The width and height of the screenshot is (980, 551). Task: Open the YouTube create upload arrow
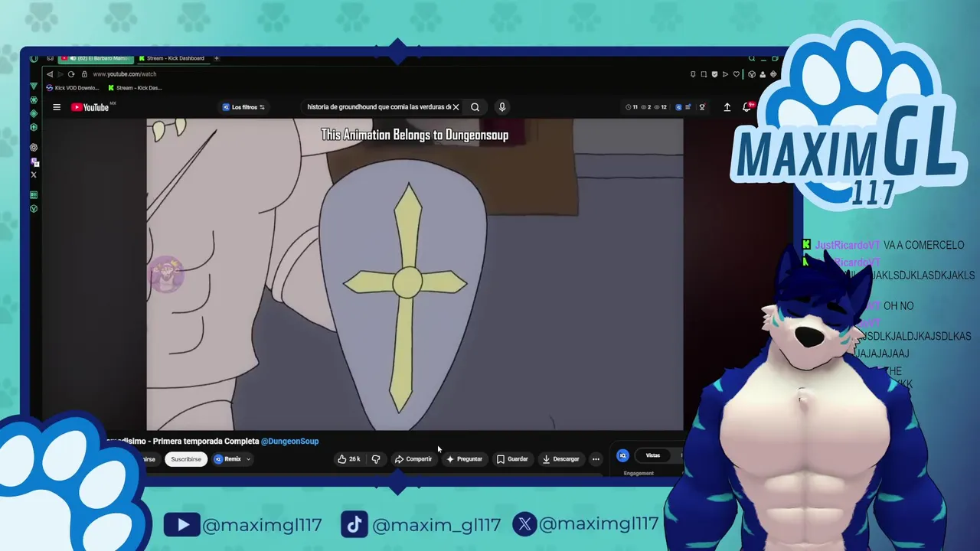(727, 107)
